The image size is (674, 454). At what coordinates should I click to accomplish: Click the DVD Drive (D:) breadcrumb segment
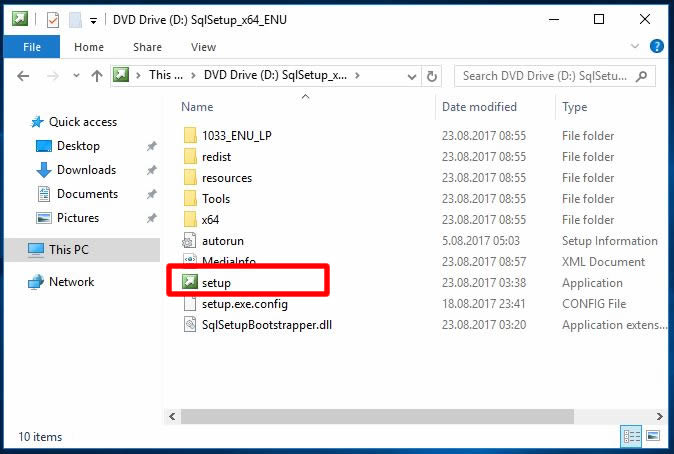point(274,75)
